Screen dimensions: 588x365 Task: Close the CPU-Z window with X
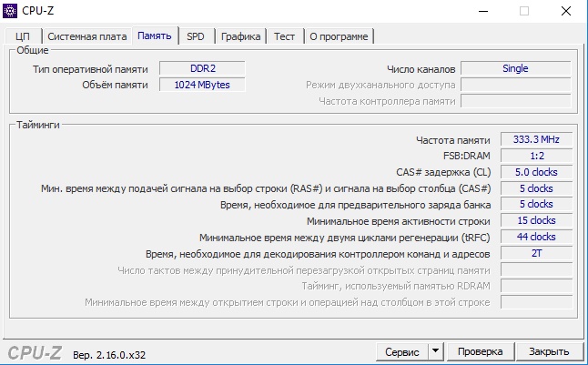(x=566, y=11)
